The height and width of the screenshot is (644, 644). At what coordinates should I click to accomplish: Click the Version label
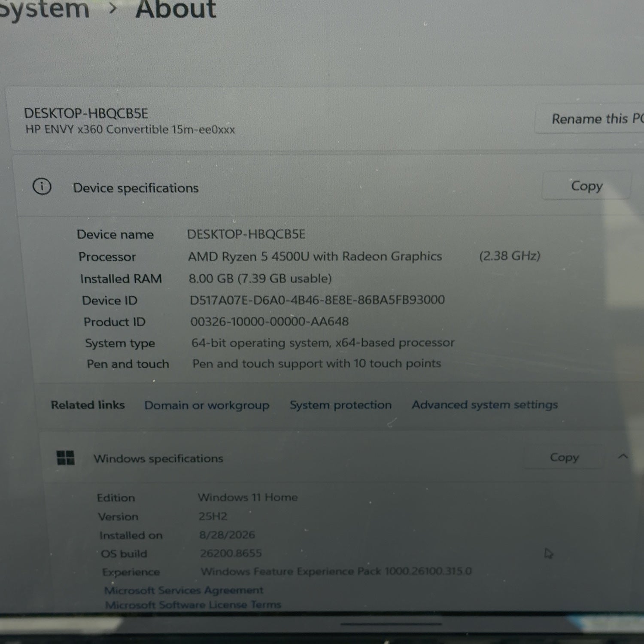pyautogui.click(x=118, y=516)
